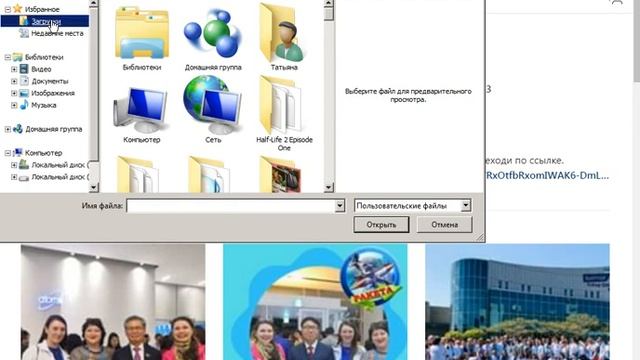Expand the Видео tree node

coord(14,69)
